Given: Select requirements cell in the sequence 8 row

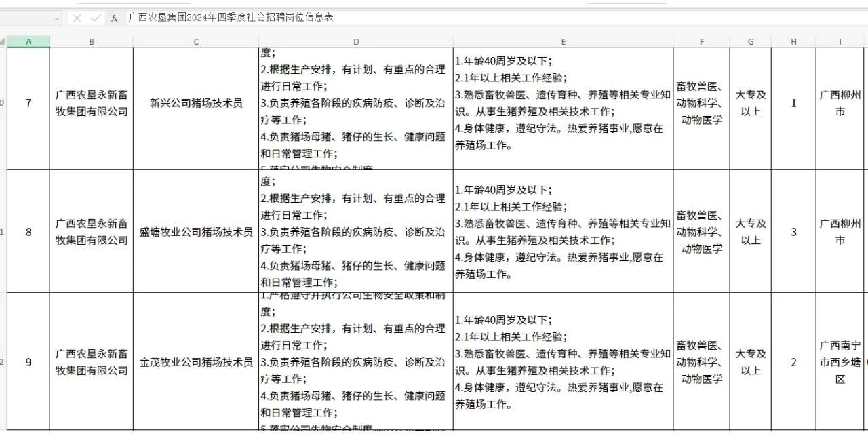Looking at the screenshot, I should pyautogui.click(x=564, y=231).
